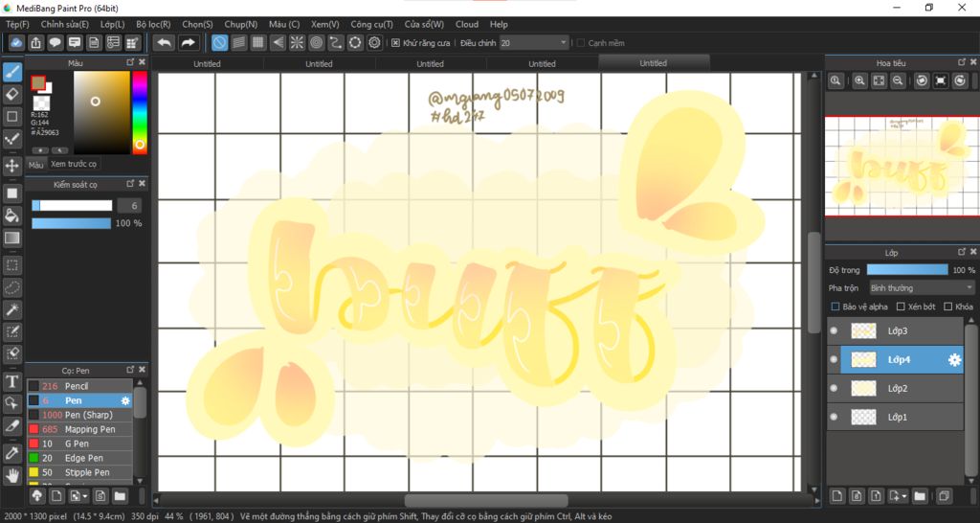This screenshot has height=523, width=980.
Task: Enable curve snap guide
Action: 336,42
